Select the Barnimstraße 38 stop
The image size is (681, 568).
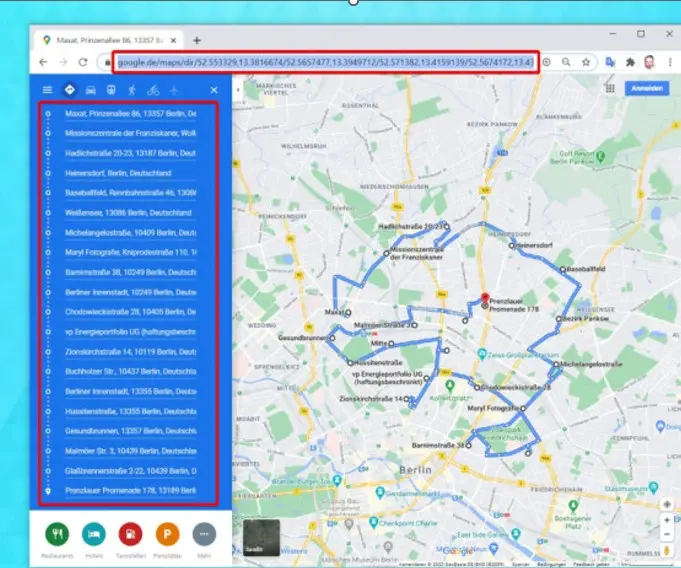130,272
